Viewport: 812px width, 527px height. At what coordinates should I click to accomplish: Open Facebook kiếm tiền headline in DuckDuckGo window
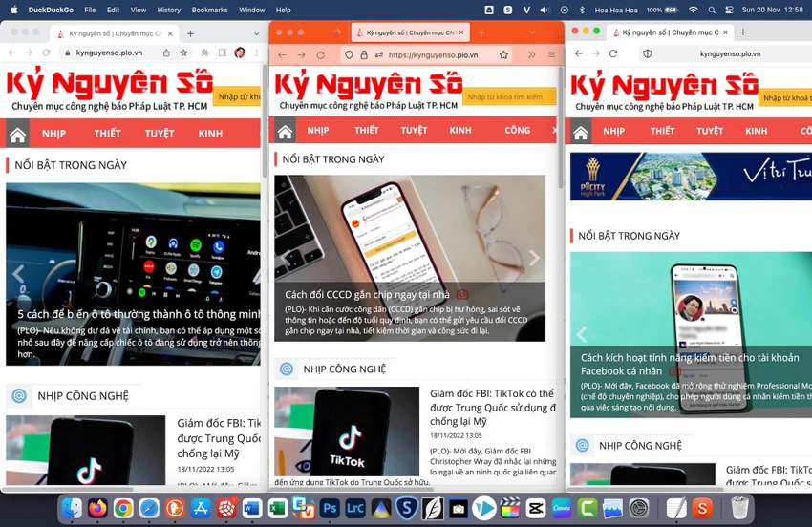690,365
